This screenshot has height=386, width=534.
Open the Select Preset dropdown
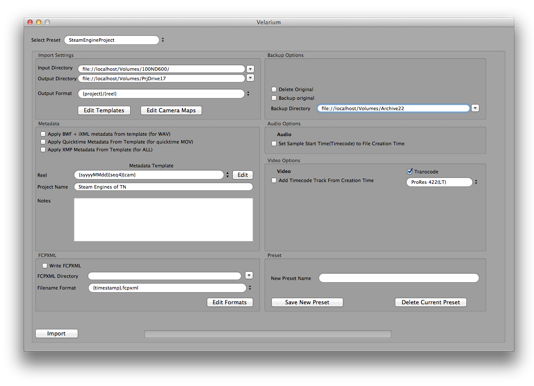112,40
